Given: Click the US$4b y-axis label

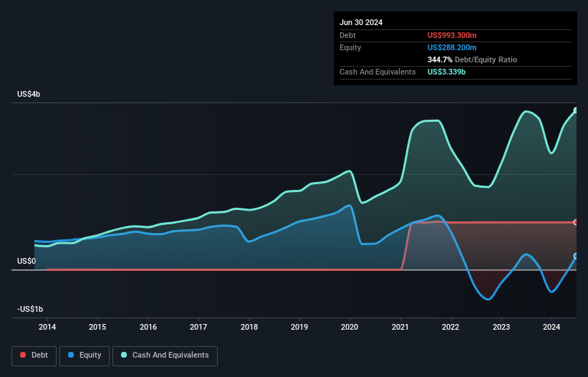Looking at the screenshot, I should click(29, 94).
